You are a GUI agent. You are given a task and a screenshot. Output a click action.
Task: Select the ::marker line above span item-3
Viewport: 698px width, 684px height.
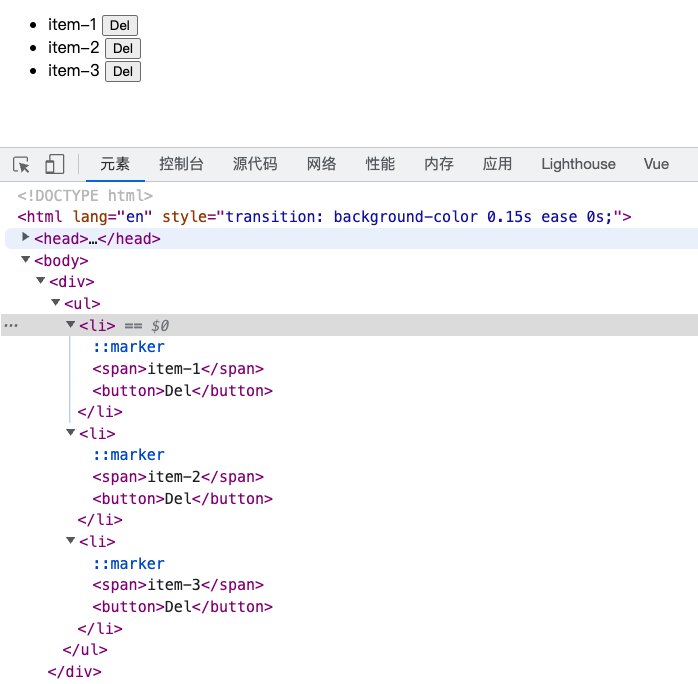click(129, 564)
